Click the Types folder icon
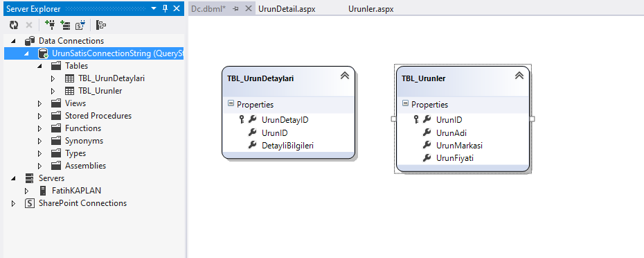The height and width of the screenshot is (258, 644). (x=56, y=153)
